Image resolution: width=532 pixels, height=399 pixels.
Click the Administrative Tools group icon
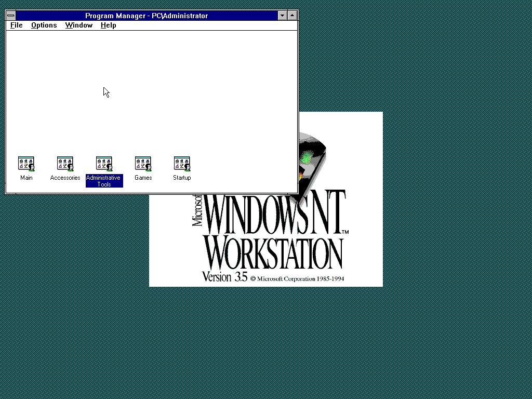(104, 164)
